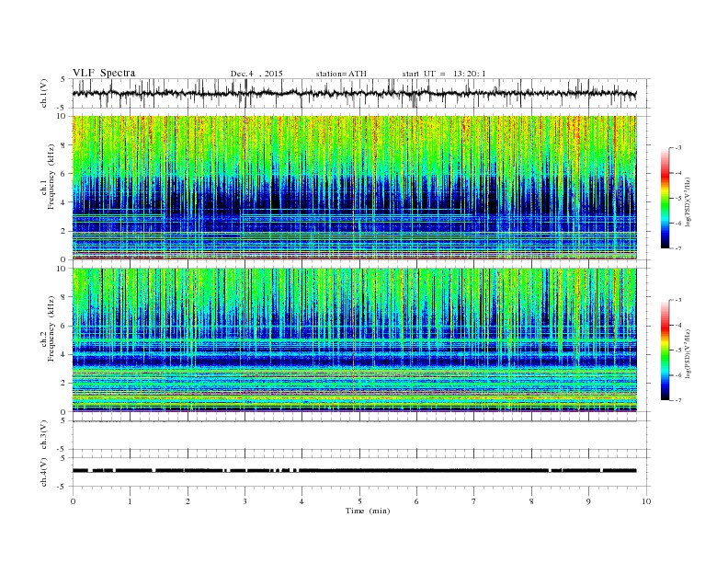Click the "10" tick on the time axis
This screenshot has width=728, height=563.
646,501
